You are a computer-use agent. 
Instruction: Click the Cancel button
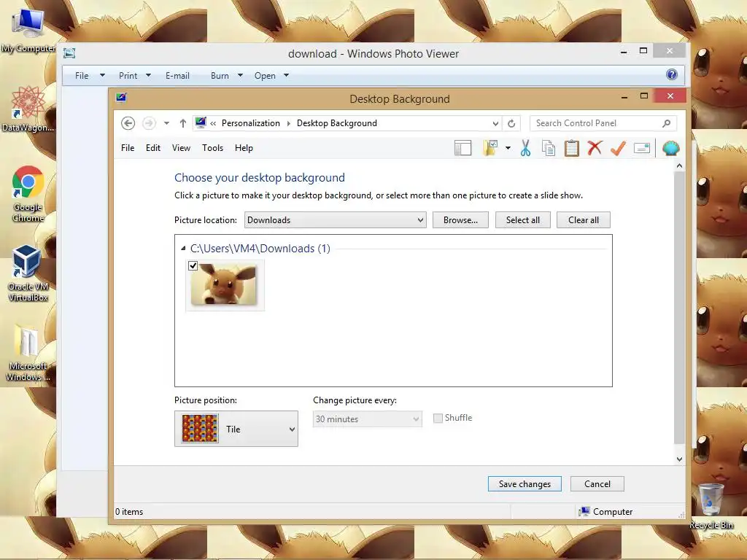(597, 484)
